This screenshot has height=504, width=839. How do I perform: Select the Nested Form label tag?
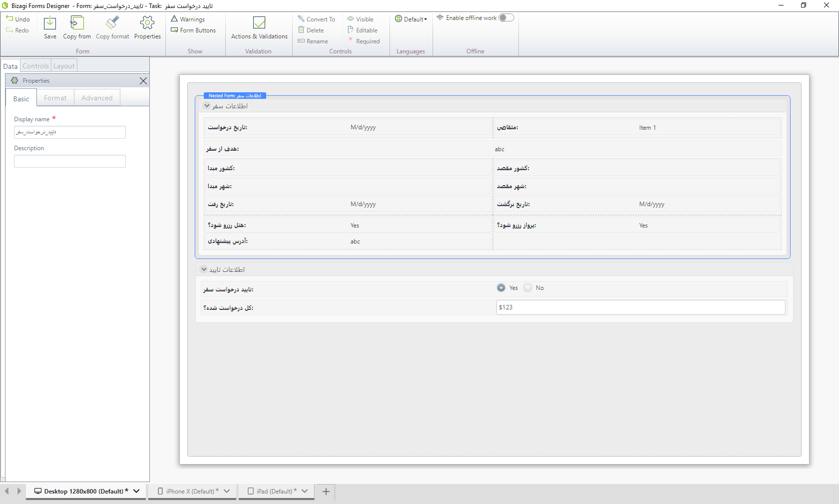pyautogui.click(x=235, y=95)
